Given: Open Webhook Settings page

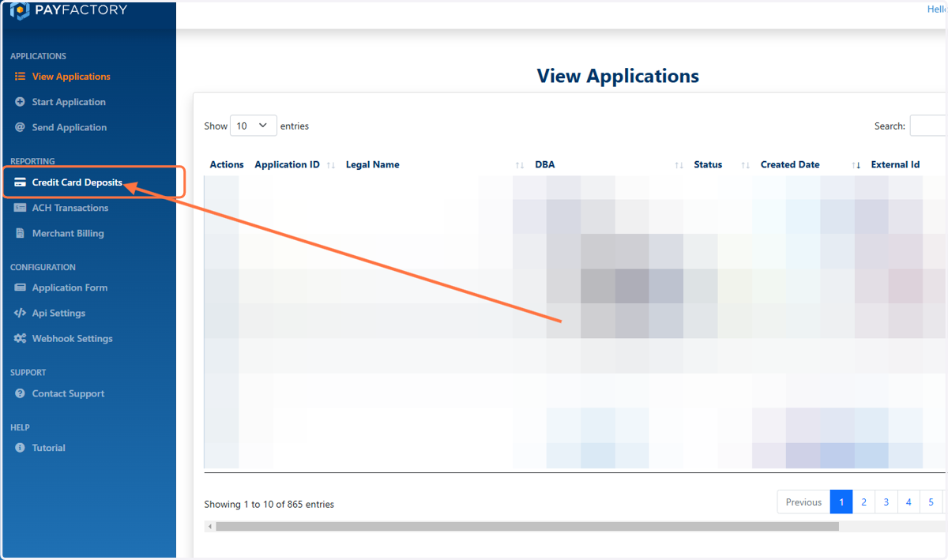Looking at the screenshot, I should click(x=72, y=338).
